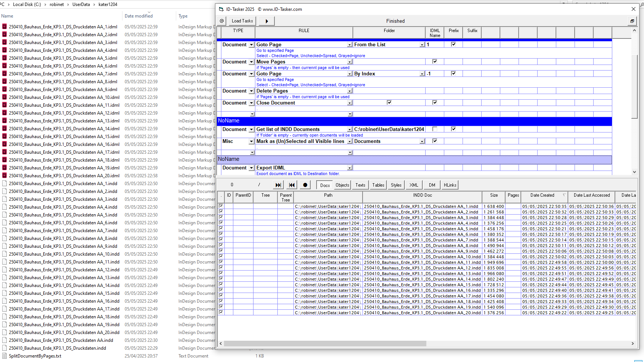Uncheck the Prefix checkbox on the Goto Page rule
The width and height of the screenshot is (644, 362).
tap(453, 44)
